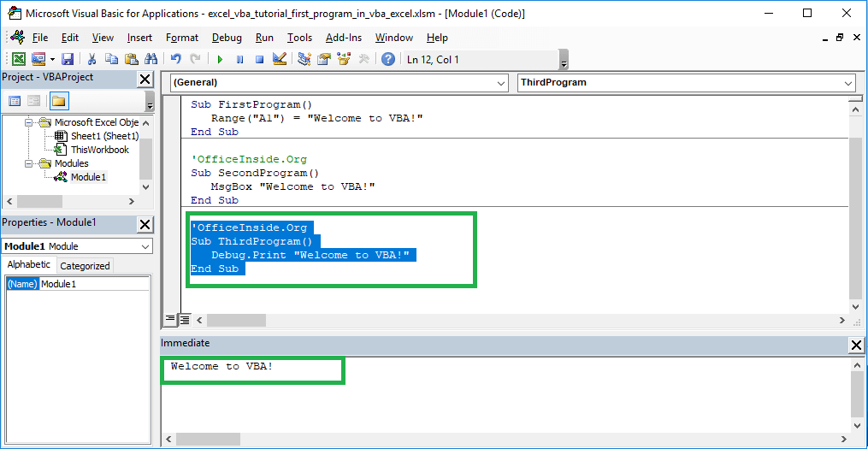Viewport: 868px width, 449px height.
Task: Click the Reset stop icon
Action: [x=259, y=59]
